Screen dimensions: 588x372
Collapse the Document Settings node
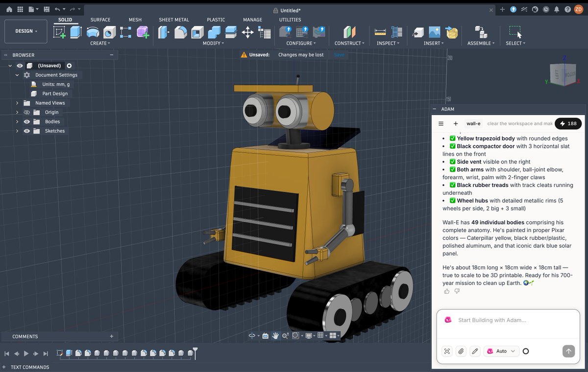(17, 75)
